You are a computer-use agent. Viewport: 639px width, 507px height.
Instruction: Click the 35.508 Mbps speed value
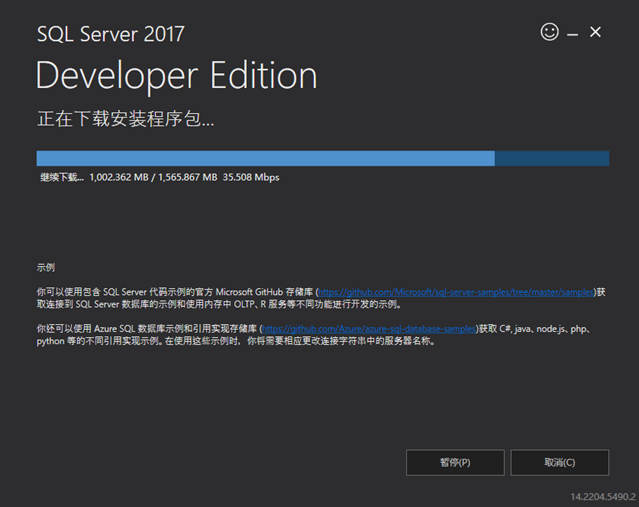point(251,177)
